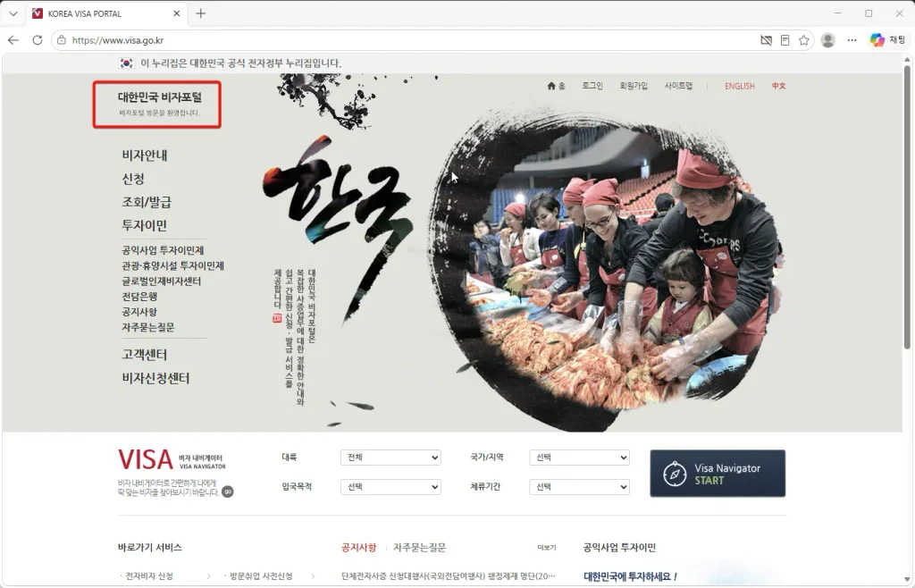Viewport: 915px width, 588px height.
Task: Open the 비자안내 menu
Action: click(144, 155)
